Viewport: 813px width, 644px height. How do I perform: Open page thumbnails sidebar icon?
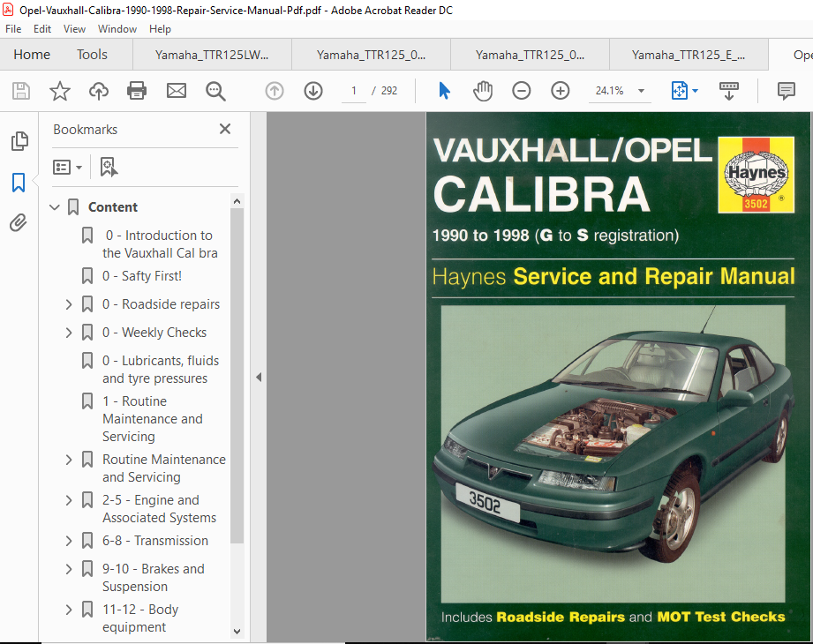pyautogui.click(x=19, y=141)
